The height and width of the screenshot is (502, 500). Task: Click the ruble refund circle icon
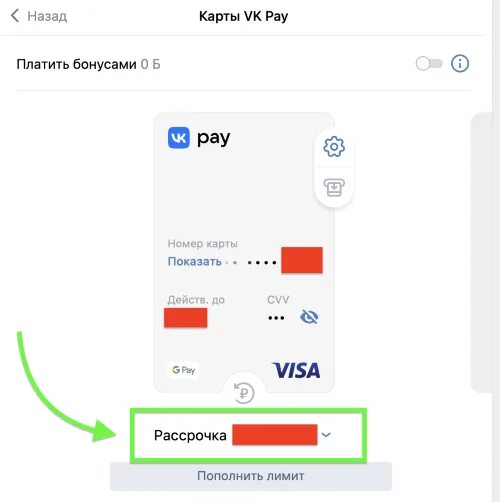244,393
